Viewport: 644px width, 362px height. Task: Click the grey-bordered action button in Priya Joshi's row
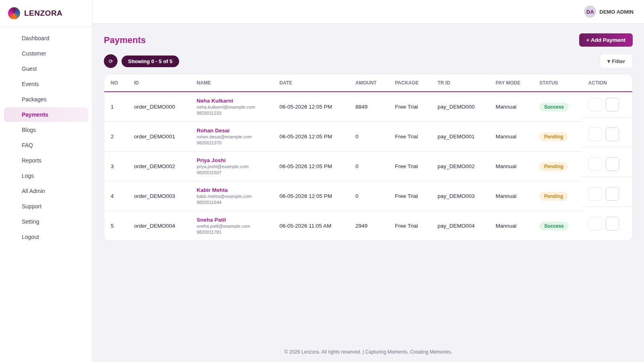click(x=595, y=164)
